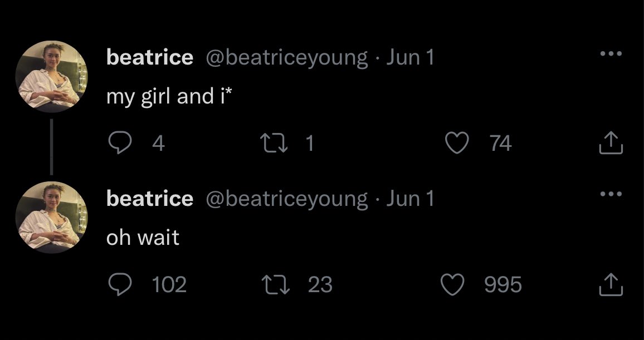Like the 'my girl and i*' tweet
Image resolution: width=644 pixels, height=340 pixels.
coord(457,144)
